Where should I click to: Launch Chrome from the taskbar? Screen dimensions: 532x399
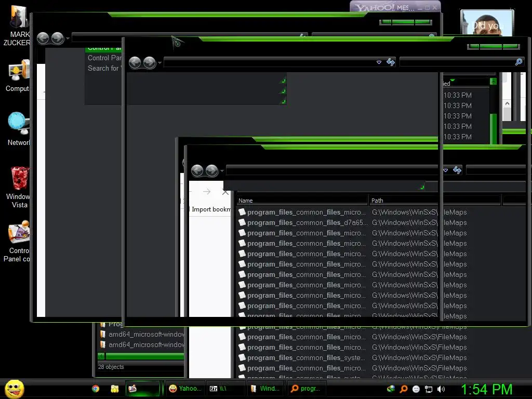pos(96,389)
